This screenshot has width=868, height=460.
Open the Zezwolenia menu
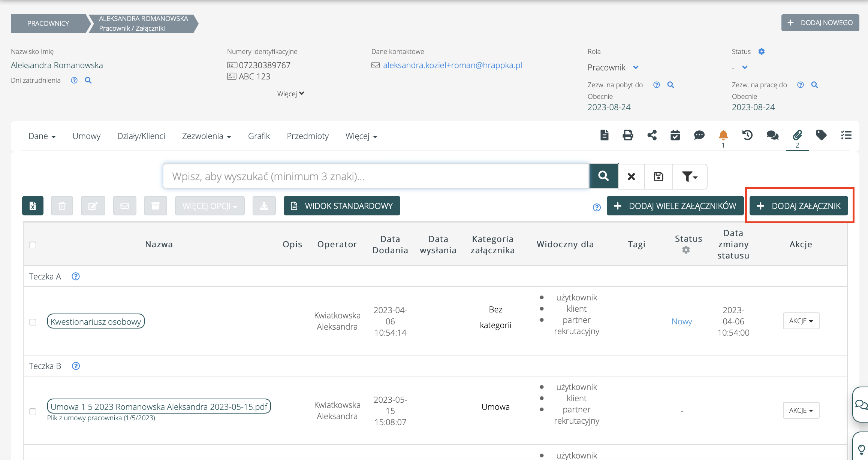pos(206,136)
